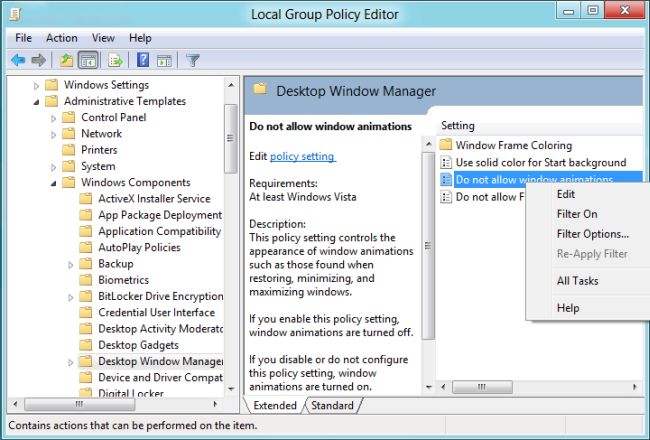Click the icon of Do not allow window animations
Image resolution: width=650 pixels, height=440 pixels.
point(446,180)
